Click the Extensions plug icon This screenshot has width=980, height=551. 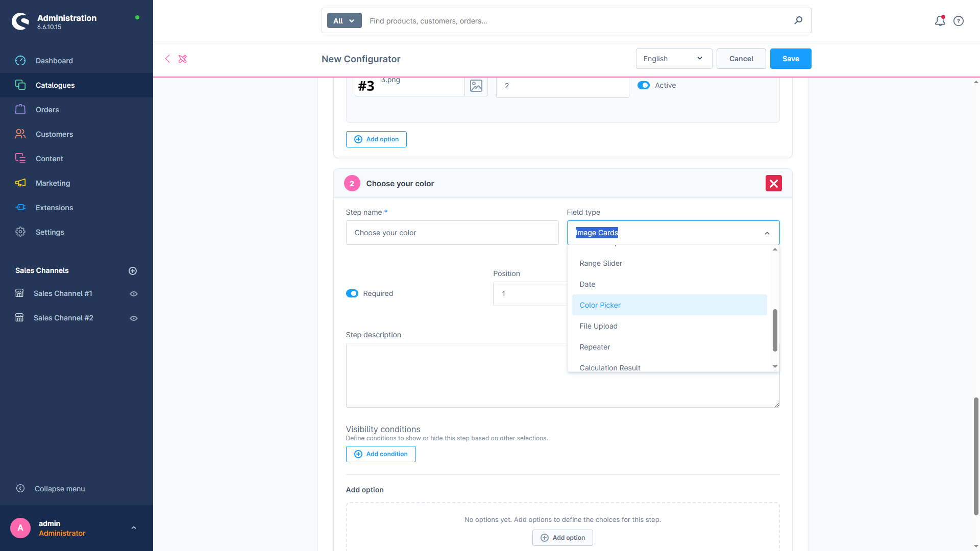point(20,208)
